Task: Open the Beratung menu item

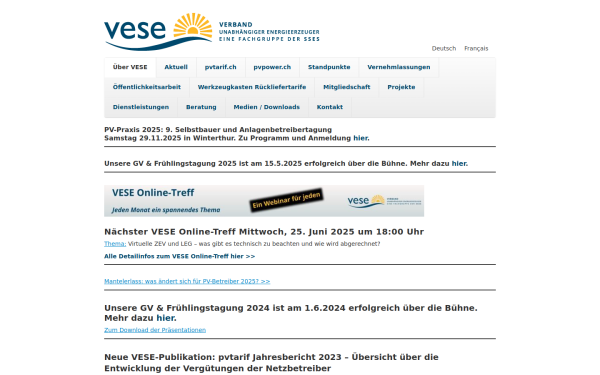Action: pos(201,107)
